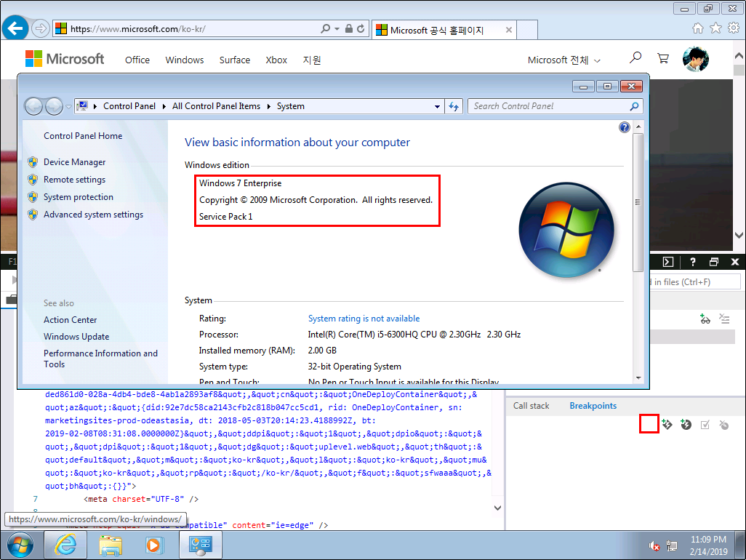746x560 pixels.
Task: Show the security lock report
Action: pos(349,28)
